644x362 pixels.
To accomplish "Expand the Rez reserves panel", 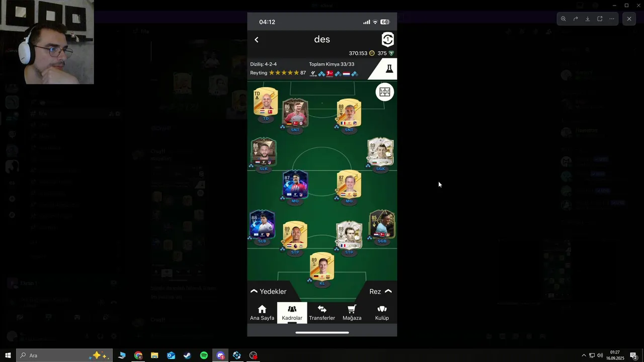I will [x=381, y=292].
